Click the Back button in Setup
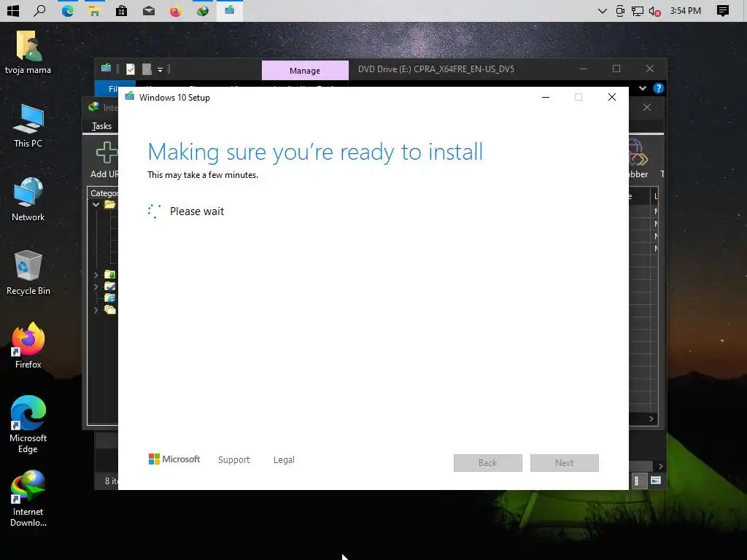Viewport: 747px width, 560px height. [488, 463]
